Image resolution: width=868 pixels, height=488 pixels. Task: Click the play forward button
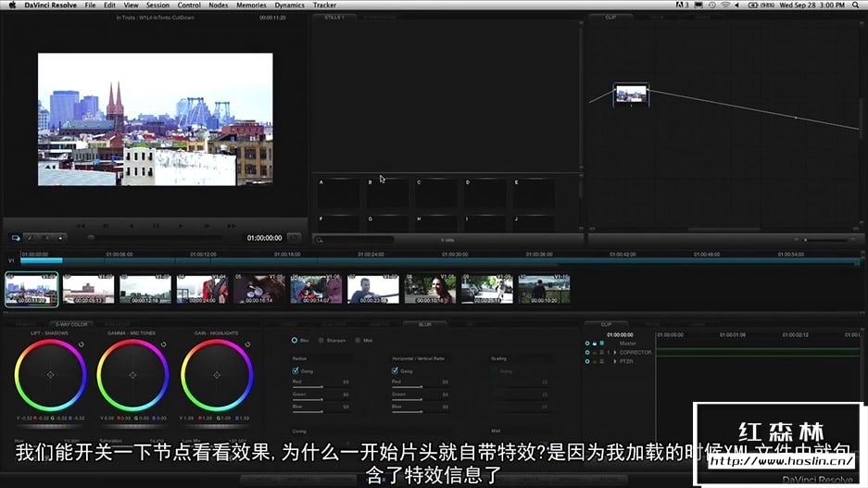(x=181, y=226)
